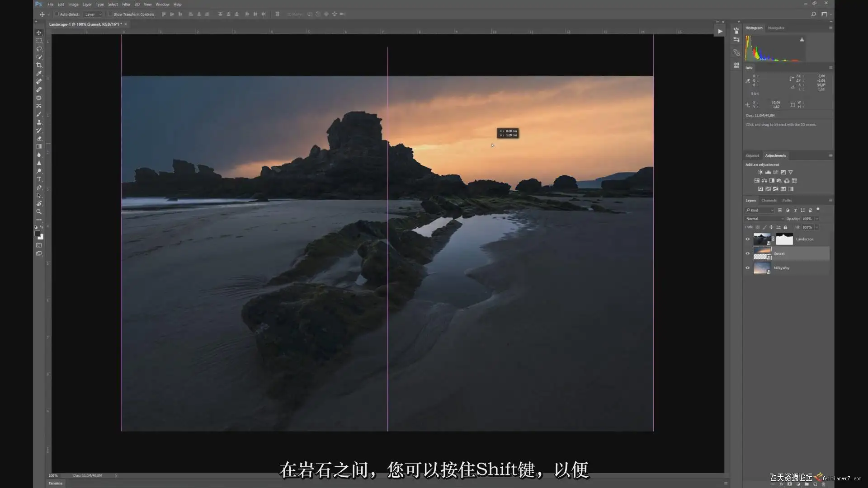The width and height of the screenshot is (868, 488).
Task: Hide the Landscape layer
Action: (x=747, y=239)
